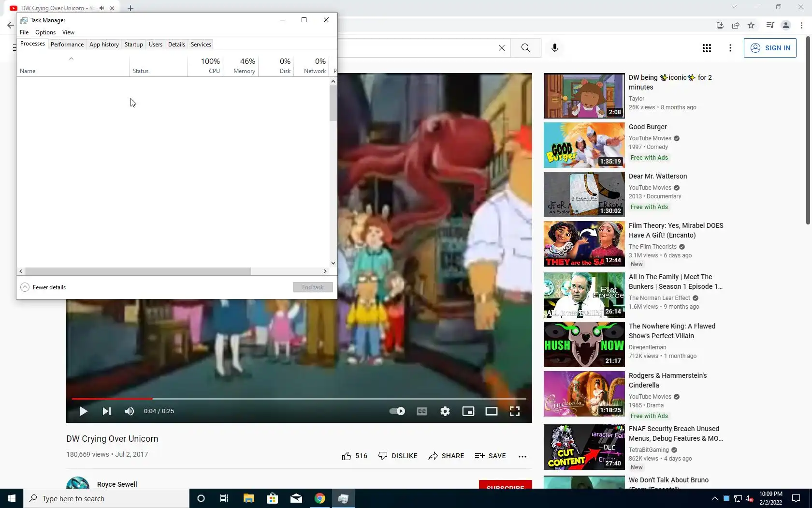The width and height of the screenshot is (812, 508).
Task: Clear the YouTube search box
Action: tap(502, 48)
